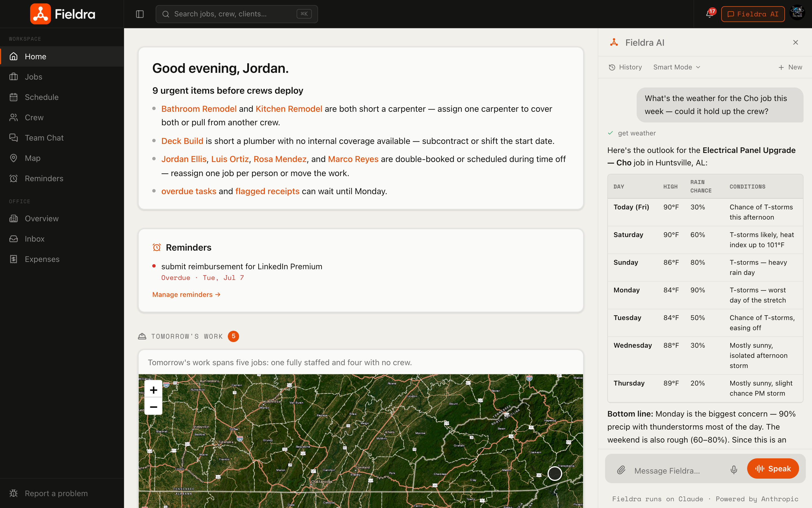Open the Deck Build link
This screenshot has height=508, width=812.
[x=182, y=141]
